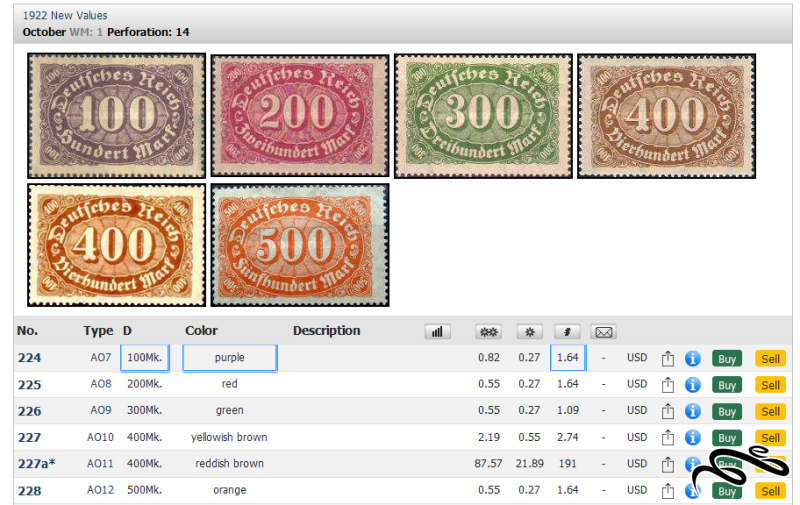Open catalog number 224 link

coord(29,358)
